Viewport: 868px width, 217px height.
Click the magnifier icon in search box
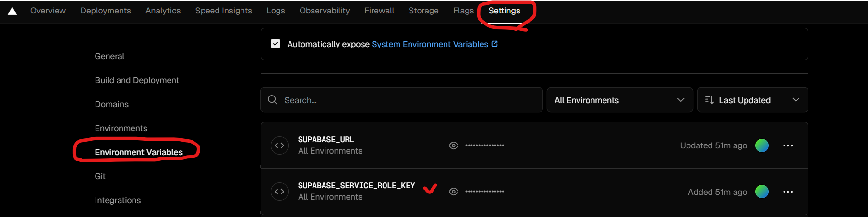273,100
